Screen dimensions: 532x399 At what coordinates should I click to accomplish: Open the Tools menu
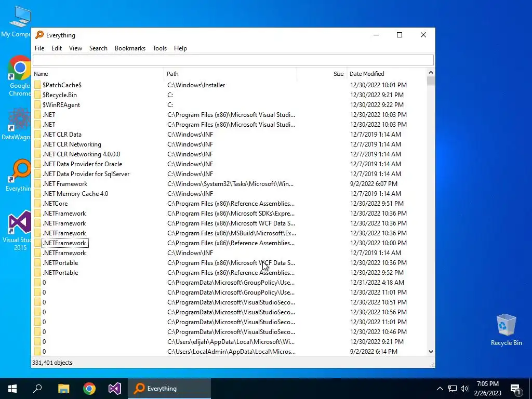(159, 48)
